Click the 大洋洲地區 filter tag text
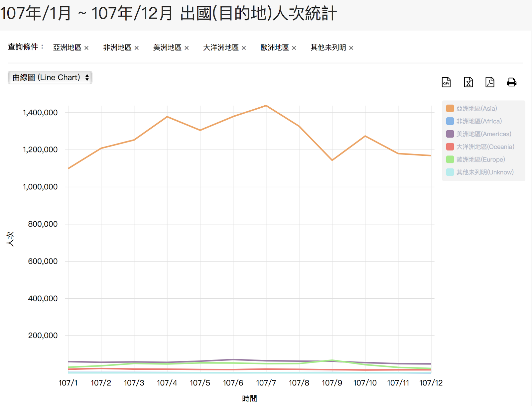 coord(221,48)
